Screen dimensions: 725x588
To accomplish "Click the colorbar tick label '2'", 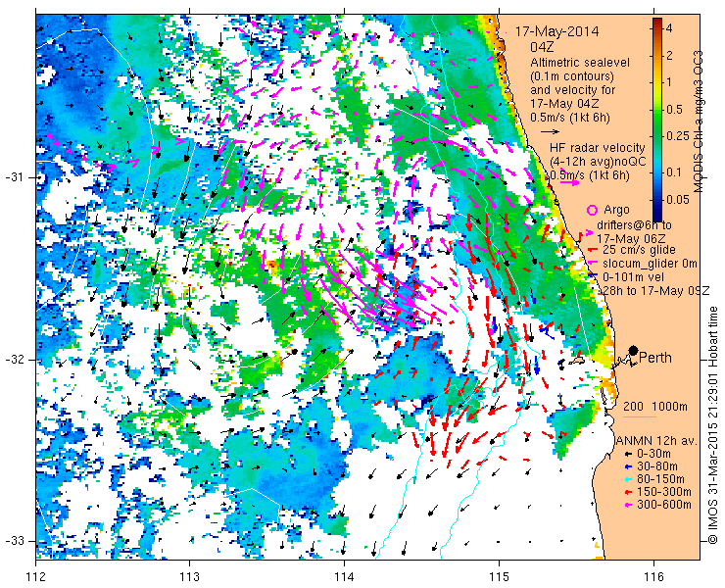I will tap(670, 56).
